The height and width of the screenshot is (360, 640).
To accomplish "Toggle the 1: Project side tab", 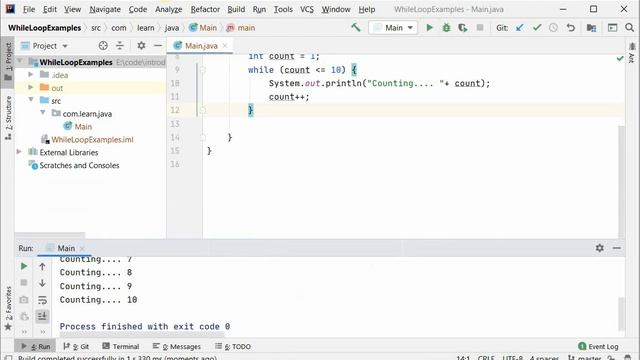I will 8,62.
